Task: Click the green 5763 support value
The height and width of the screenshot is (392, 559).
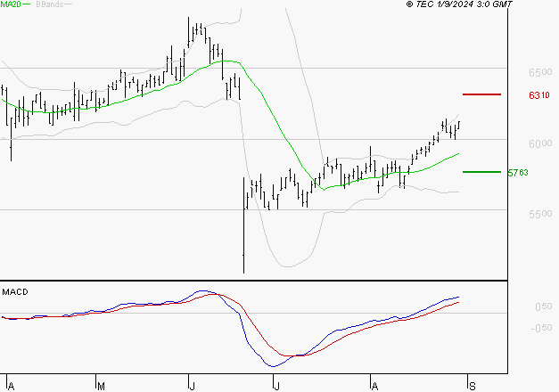Action: point(518,173)
